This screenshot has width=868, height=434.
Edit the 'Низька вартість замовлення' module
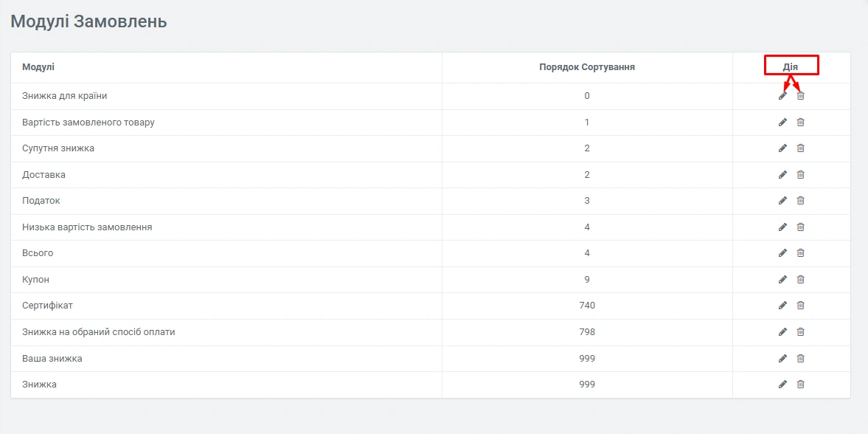pyautogui.click(x=782, y=227)
